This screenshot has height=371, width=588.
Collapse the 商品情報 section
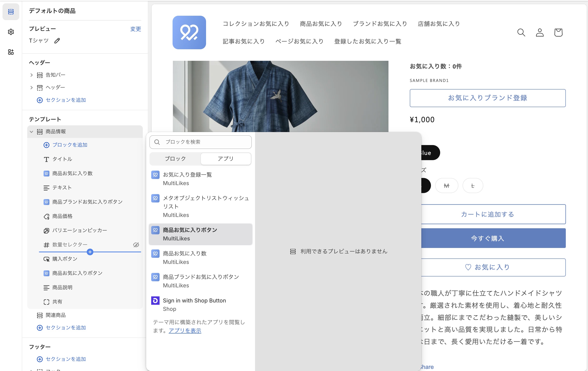[x=31, y=132]
